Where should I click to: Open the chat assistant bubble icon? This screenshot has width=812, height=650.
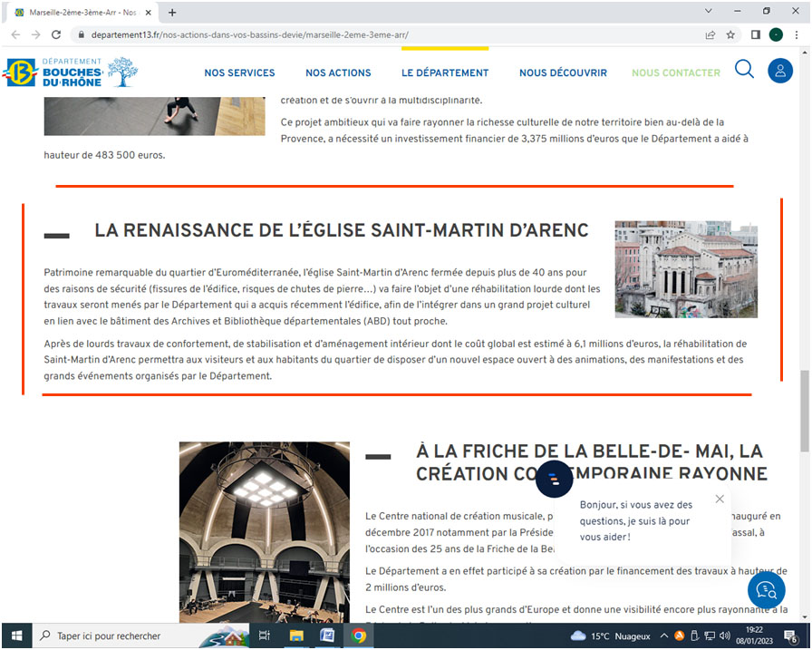coord(766,590)
